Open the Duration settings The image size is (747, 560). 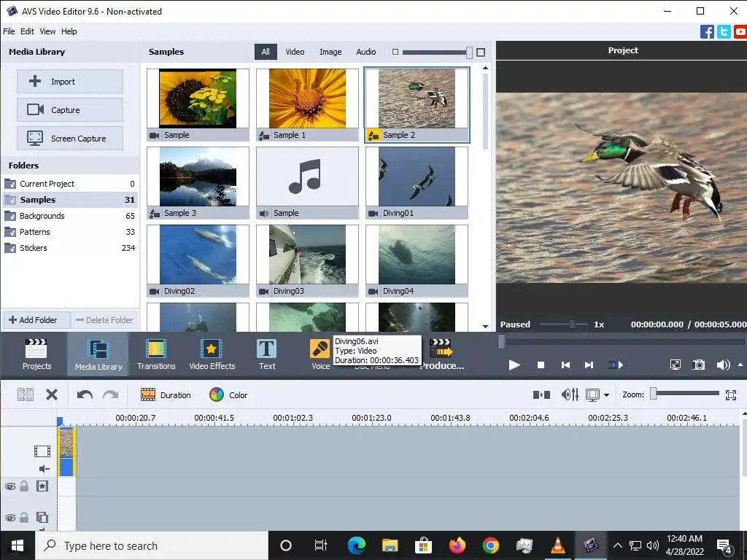coord(166,394)
